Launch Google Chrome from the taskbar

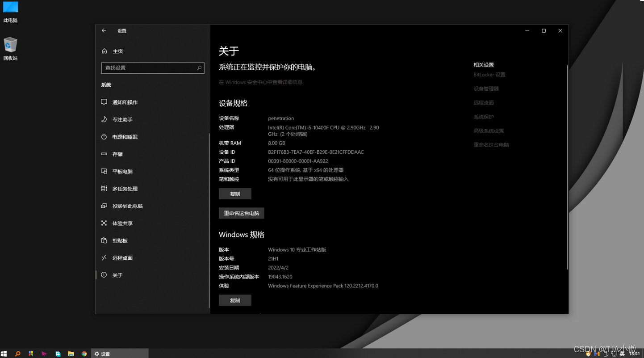(84, 354)
